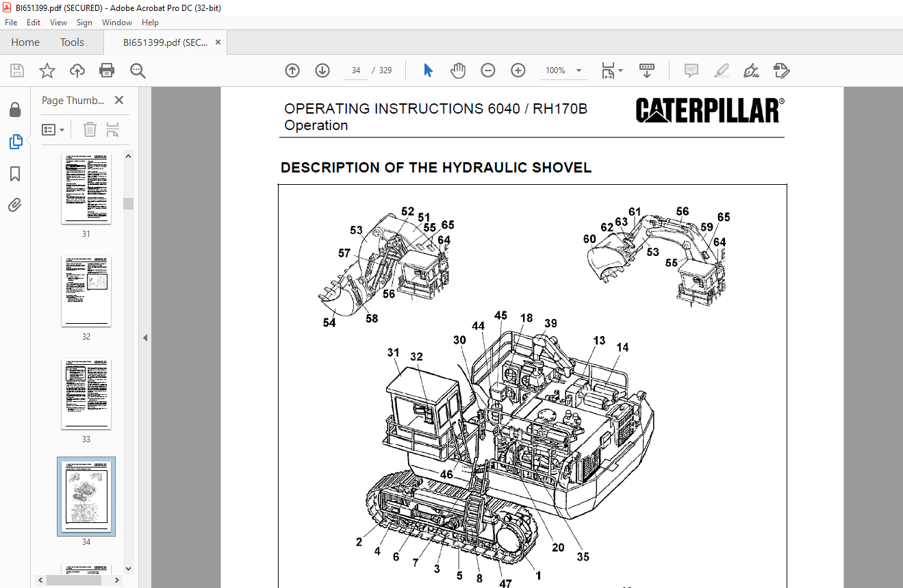Go to previous page arrow
The width and height of the screenshot is (903, 588).
(x=292, y=71)
